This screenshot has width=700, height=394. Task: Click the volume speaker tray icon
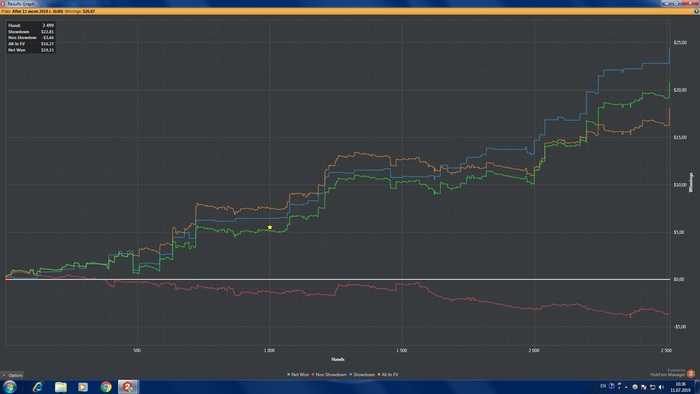pyautogui.click(x=661, y=387)
